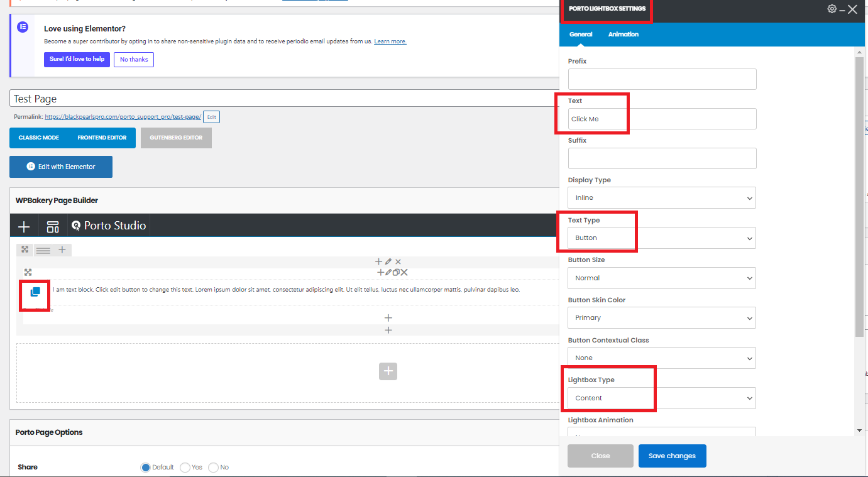Minimize the Porto Lightbox Settings panel
Image resolution: width=868 pixels, height=477 pixels.
[x=842, y=9]
